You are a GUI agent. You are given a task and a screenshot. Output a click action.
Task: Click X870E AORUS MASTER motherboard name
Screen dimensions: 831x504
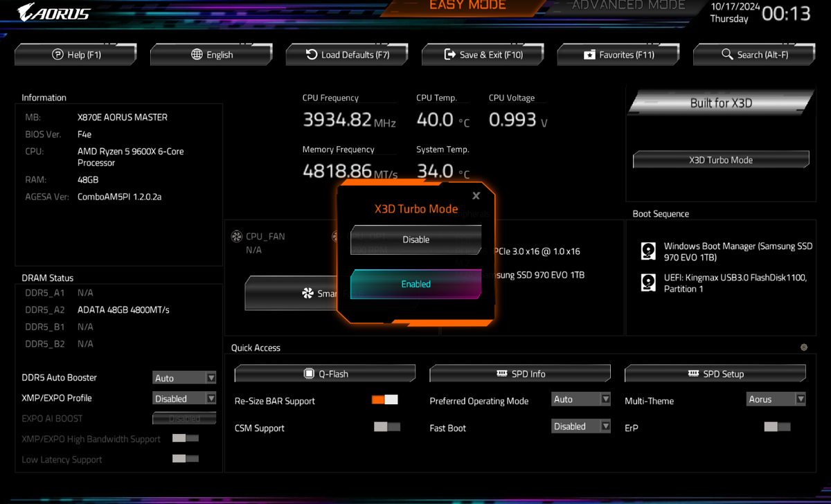click(123, 118)
